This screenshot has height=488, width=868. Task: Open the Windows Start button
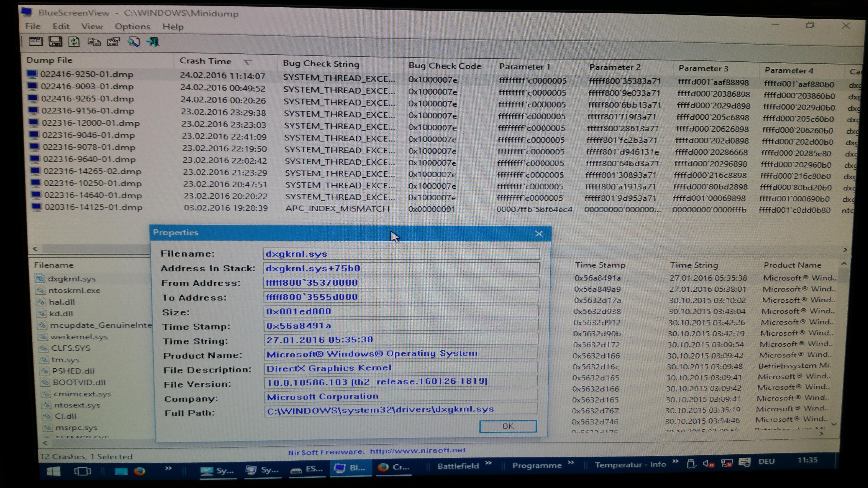pos(54,471)
